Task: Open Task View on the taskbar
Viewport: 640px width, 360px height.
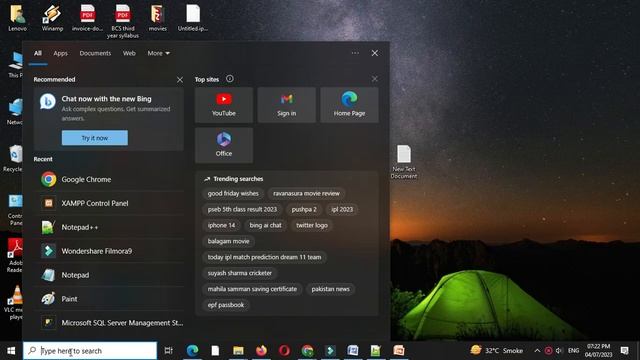Action: [168, 351]
